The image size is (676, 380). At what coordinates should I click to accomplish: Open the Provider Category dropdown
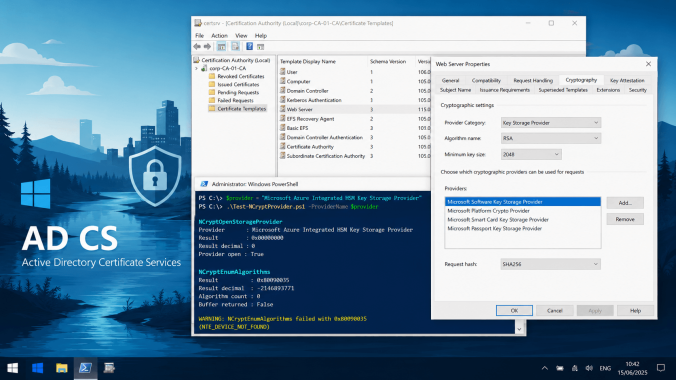[551, 123]
